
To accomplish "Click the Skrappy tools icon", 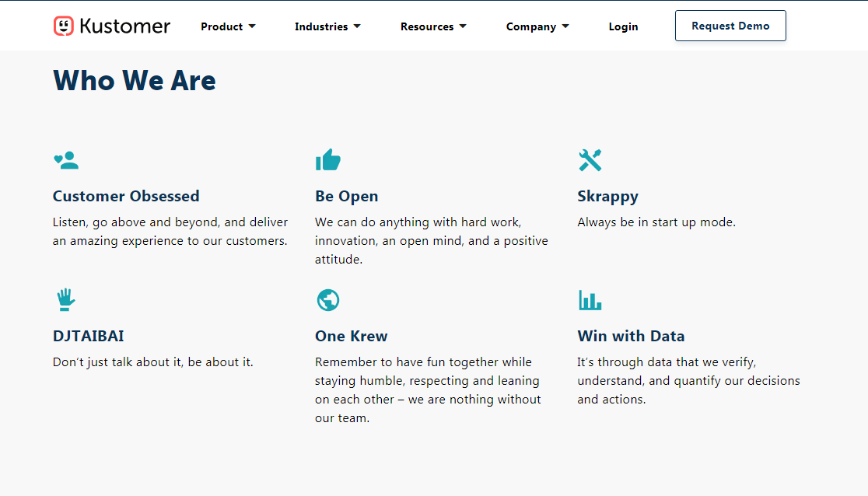I will pyautogui.click(x=590, y=160).
